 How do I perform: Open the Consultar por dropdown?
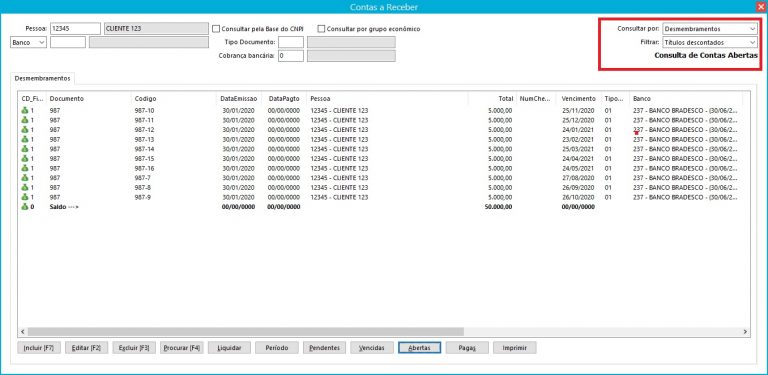click(x=710, y=29)
